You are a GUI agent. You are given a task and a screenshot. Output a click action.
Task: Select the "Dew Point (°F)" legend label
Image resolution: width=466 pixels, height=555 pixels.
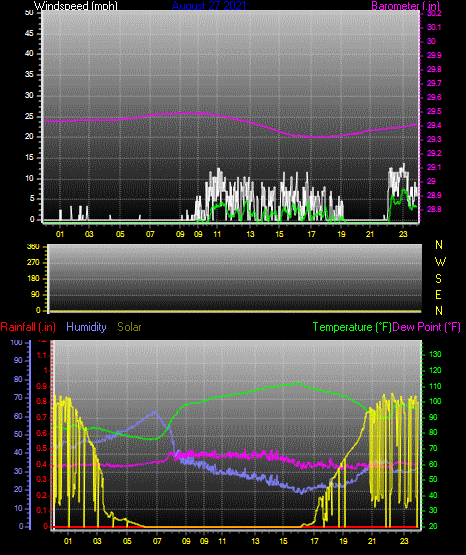(x=427, y=327)
